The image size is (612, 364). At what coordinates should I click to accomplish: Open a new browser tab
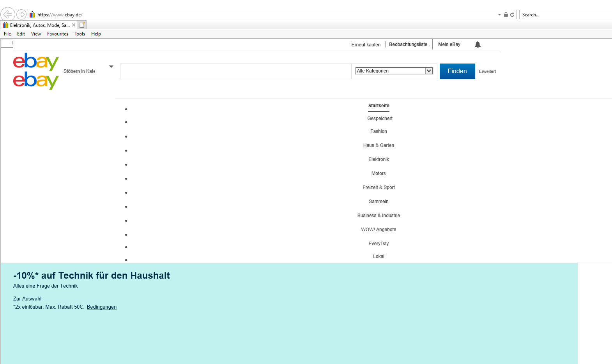click(x=82, y=25)
